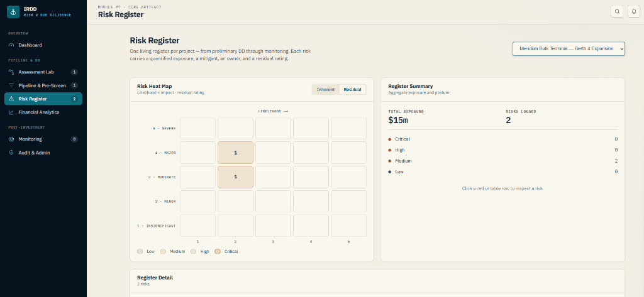Click the Monitoring badge count 0
This screenshot has width=644, height=297.
point(74,139)
